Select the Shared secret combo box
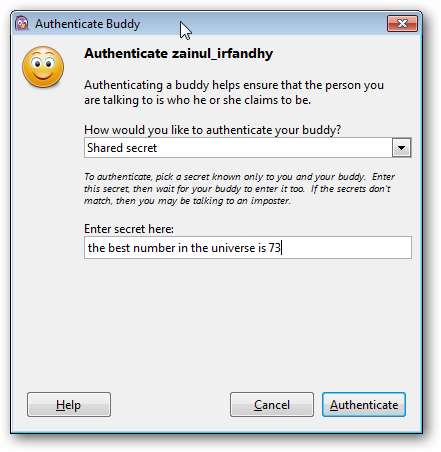441x452 pixels. (248, 148)
